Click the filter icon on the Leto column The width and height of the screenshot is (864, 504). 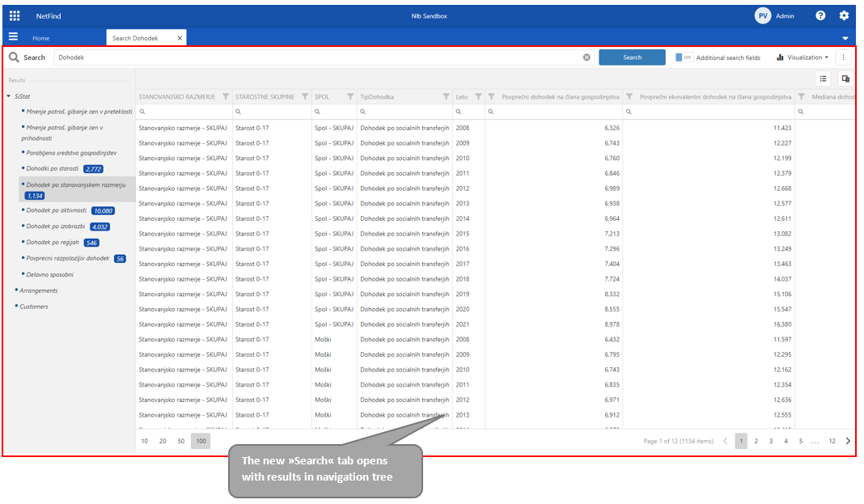[x=478, y=97]
